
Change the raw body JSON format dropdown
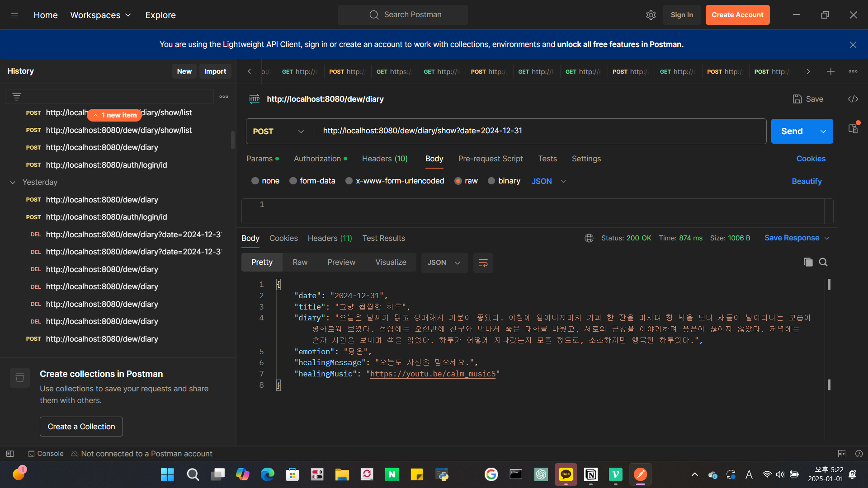click(x=548, y=181)
